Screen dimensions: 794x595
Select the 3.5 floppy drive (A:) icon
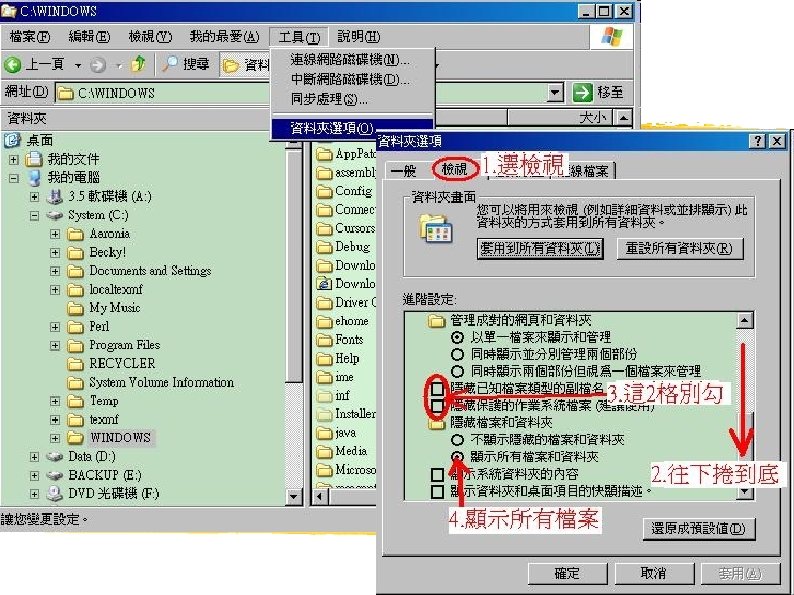click(55, 196)
